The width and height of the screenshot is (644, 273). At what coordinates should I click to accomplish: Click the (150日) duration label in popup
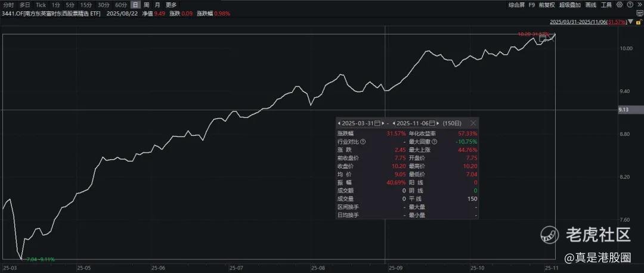click(x=452, y=123)
